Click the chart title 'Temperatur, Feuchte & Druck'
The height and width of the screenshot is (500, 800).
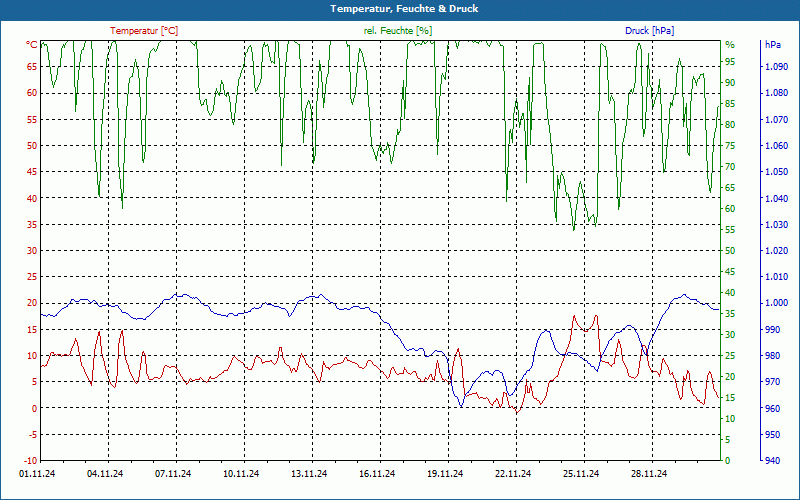pyautogui.click(x=404, y=9)
